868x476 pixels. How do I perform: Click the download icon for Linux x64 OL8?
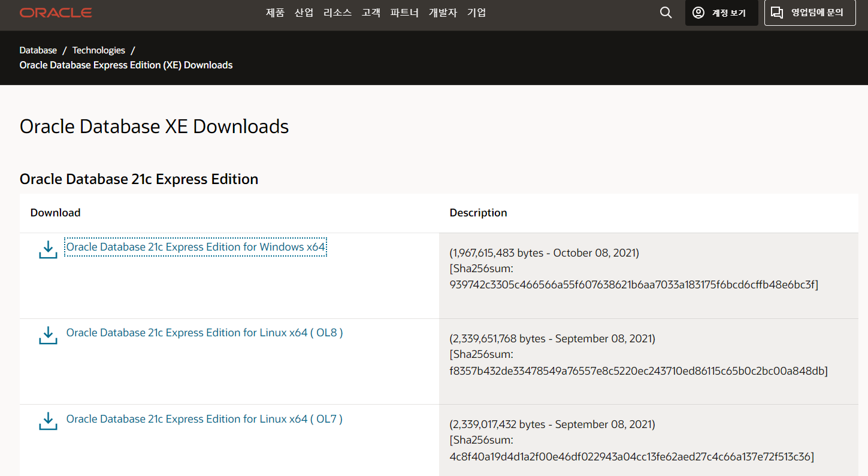(48, 335)
